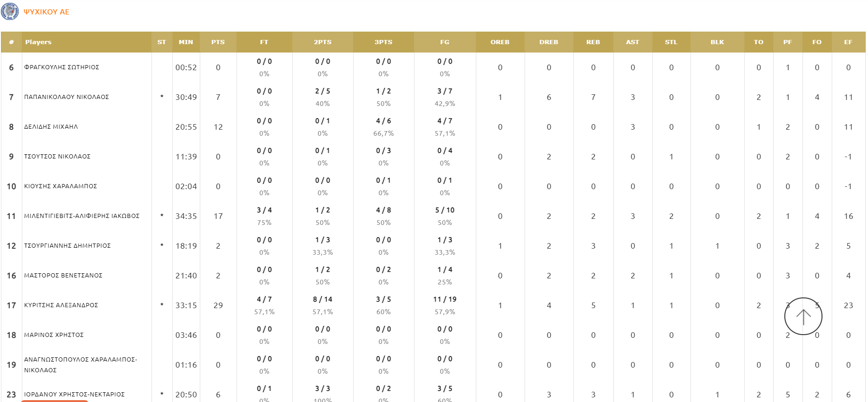Click player ΙΟΡΔΑΝΟΥ ΧΡΗΣΤΟΣ-ΝΕΚΤΑΡΙΟΣ
This screenshot has width=868, height=402.
(74, 395)
